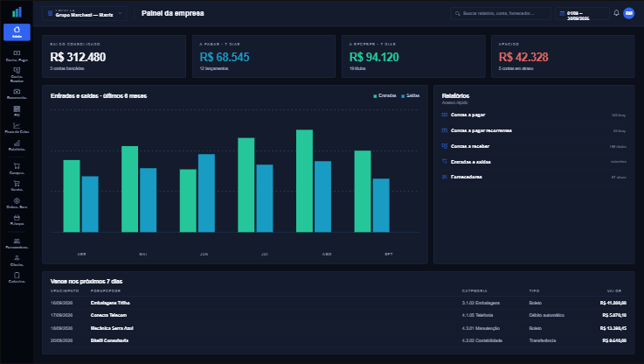Select the Embalagens Trilho row

point(338,303)
